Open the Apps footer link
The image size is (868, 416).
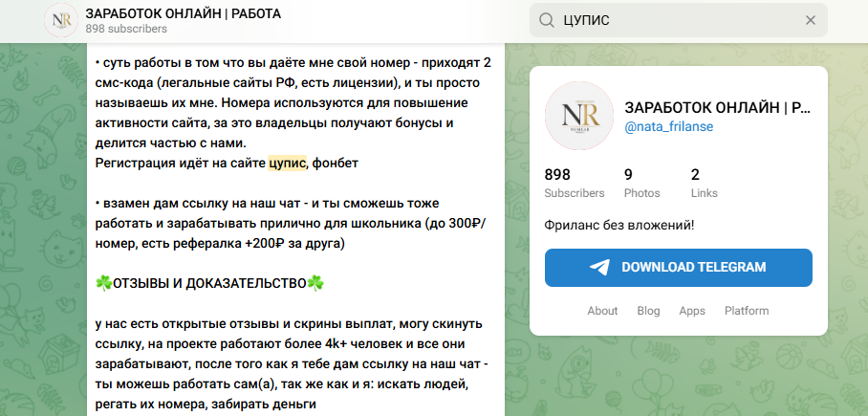tap(692, 311)
